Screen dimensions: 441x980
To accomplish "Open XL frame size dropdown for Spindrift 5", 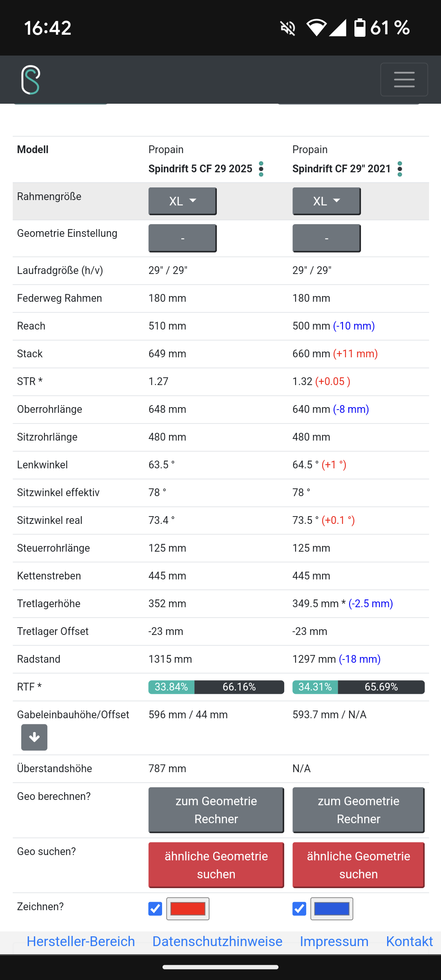I will (183, 201).
